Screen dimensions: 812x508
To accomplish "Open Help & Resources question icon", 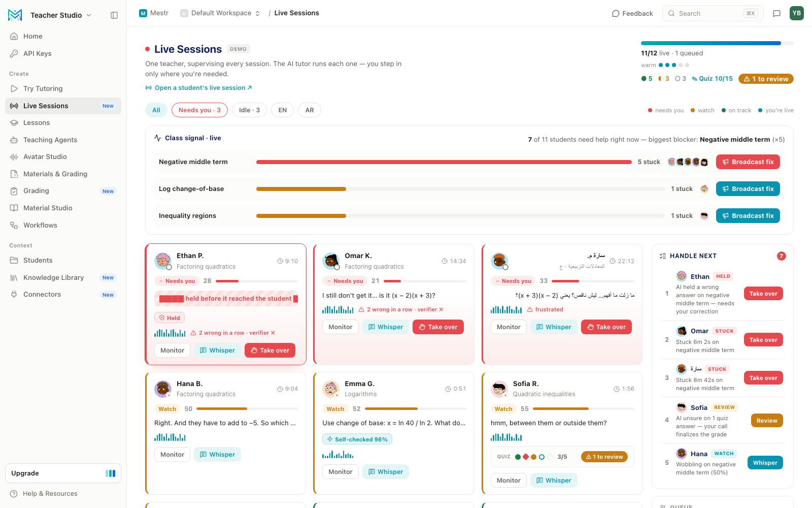I will pos(14,493).
